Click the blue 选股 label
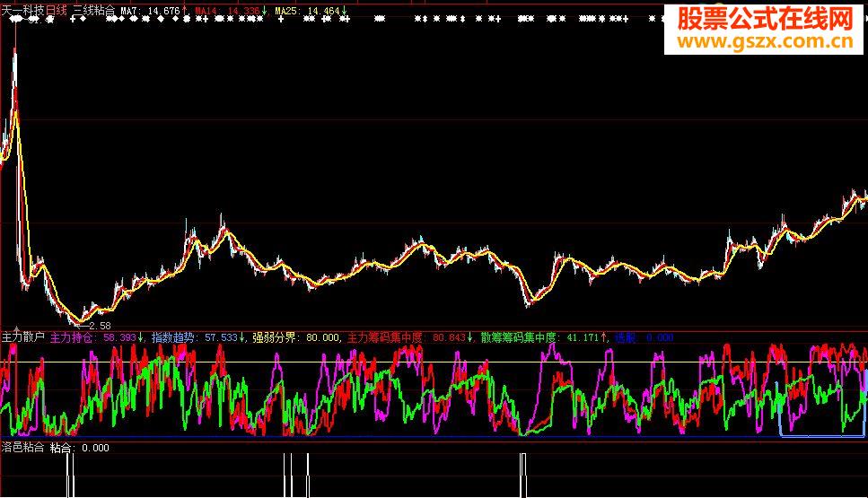This screenshot has width=868, height=498. coord(643,338)
